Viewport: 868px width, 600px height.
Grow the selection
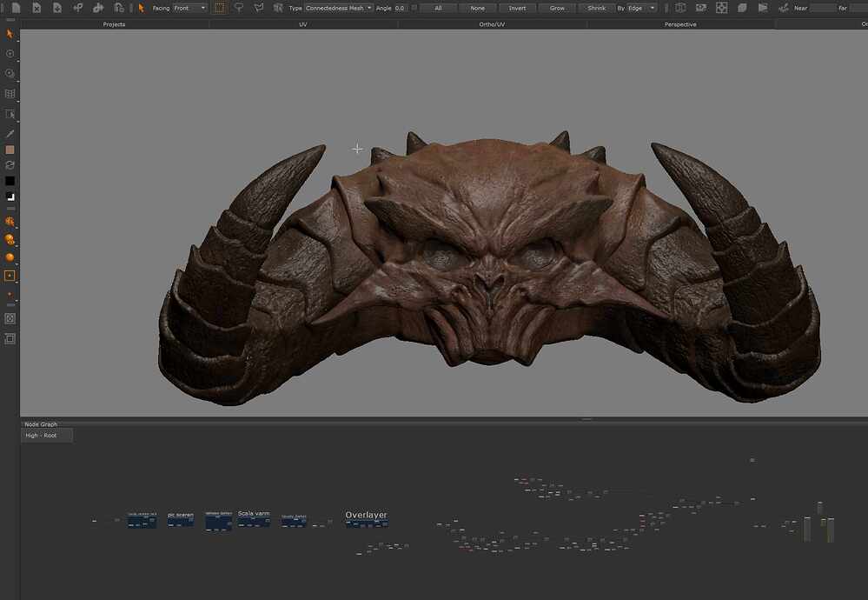(x=558, y=9)
